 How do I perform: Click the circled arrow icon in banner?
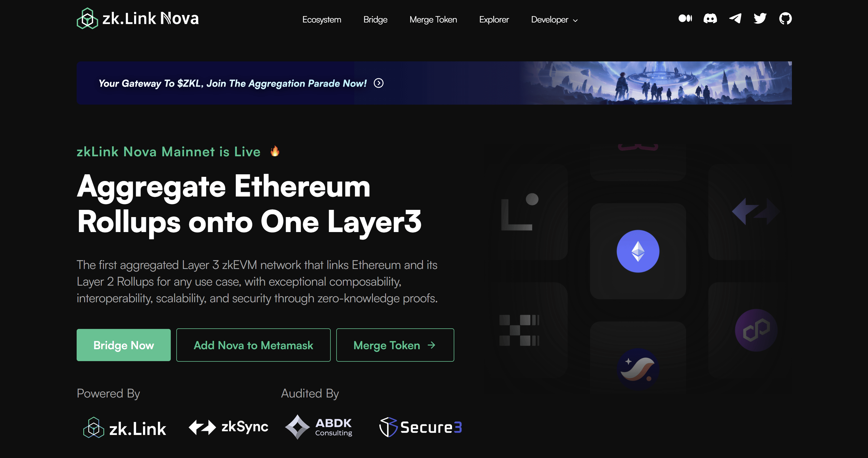pyautogui.click(x=379, y=83)
